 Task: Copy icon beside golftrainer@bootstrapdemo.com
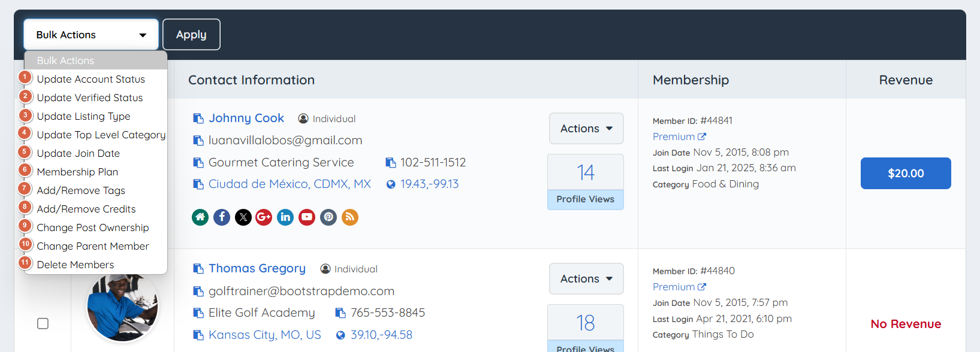point(198,292)
